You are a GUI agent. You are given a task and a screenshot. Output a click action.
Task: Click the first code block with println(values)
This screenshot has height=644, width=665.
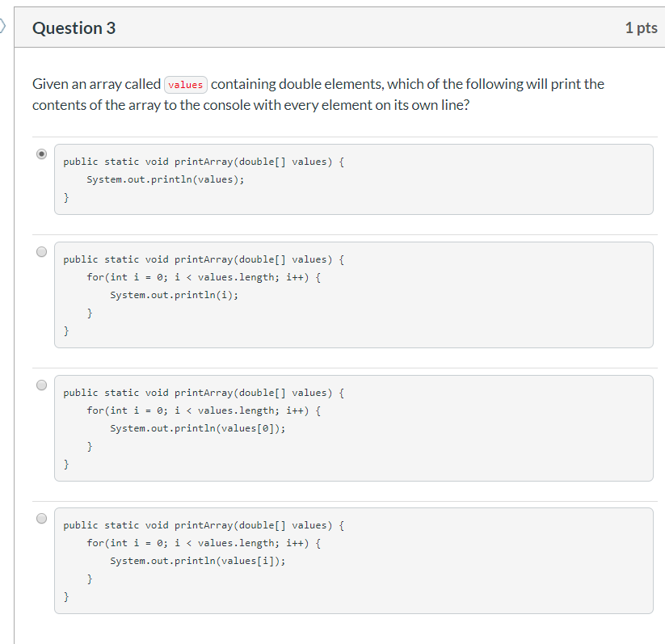[353, 179]
